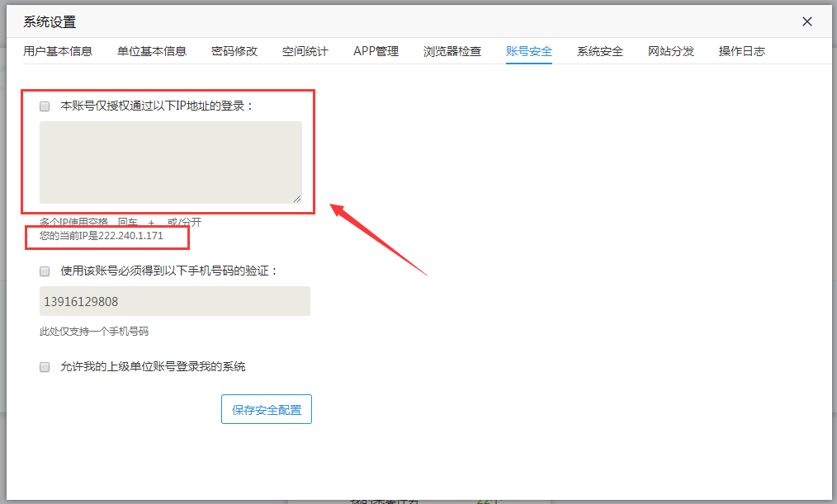Switch to the 单位基本信息 tab
The width and height of the screenshot is (837, 504).
152,51
